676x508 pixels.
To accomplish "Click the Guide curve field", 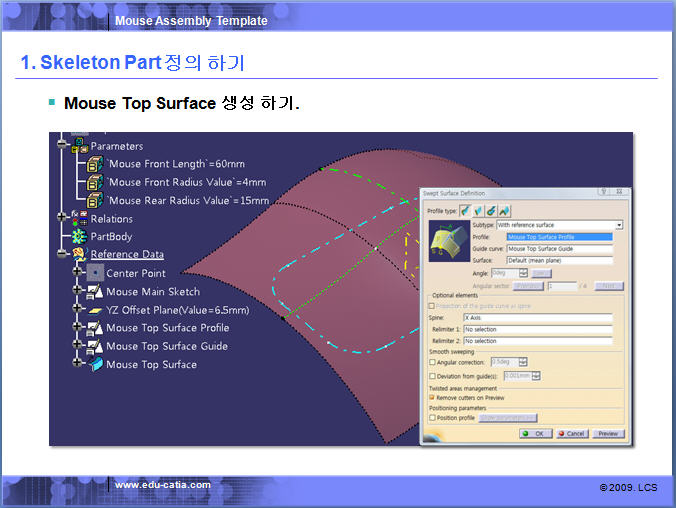I will [558, 248].
